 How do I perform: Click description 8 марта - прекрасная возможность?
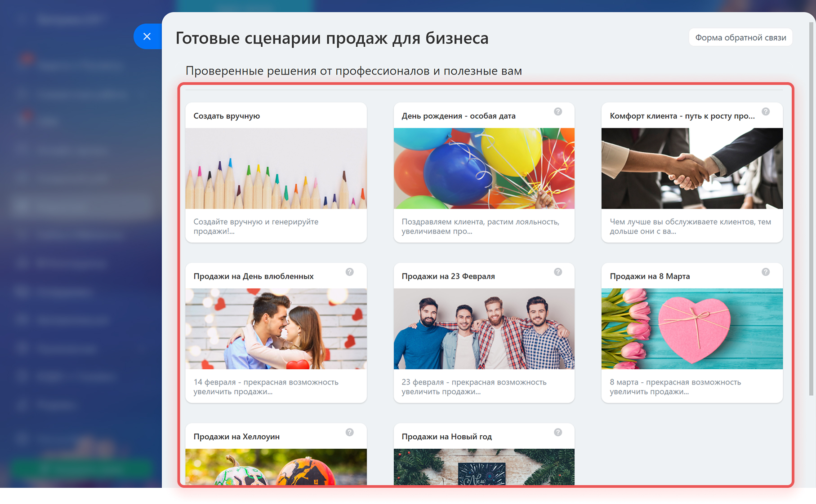point(675,387)
